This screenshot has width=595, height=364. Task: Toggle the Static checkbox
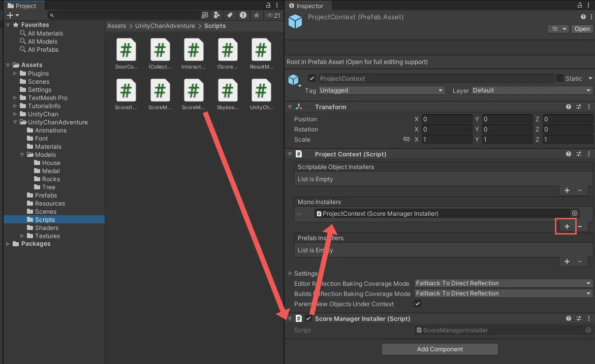tap(559, 78)
